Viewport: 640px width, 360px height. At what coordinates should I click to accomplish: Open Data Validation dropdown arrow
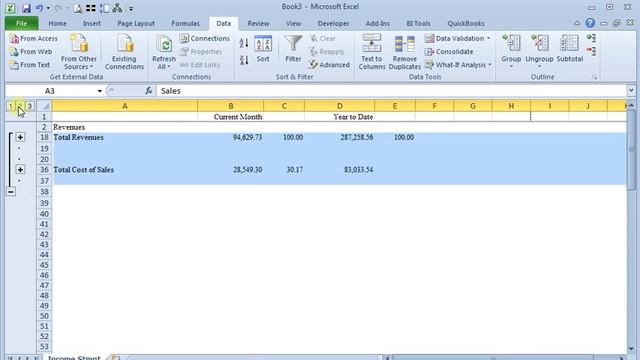(x=489, y=38)
